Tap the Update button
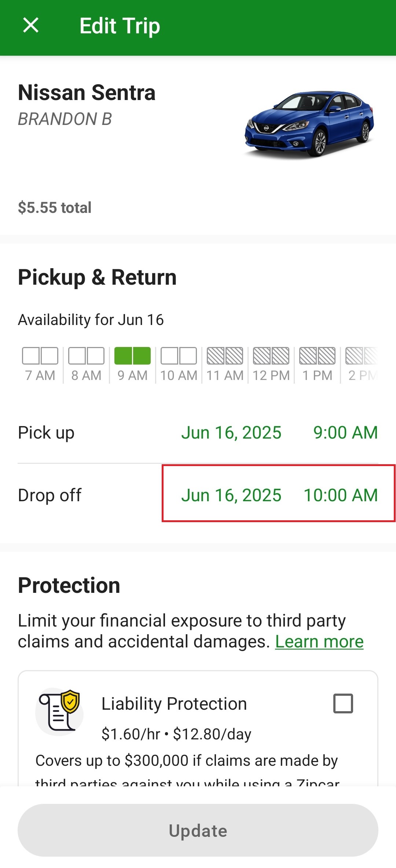This screenshot has height=868, width=396. tap(198, 831)
